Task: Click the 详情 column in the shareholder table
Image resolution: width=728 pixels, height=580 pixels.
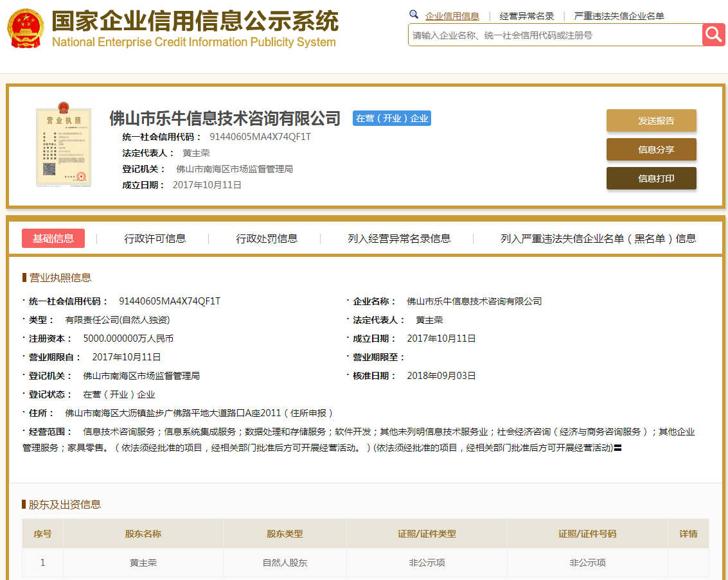Action: pos(688,533)
